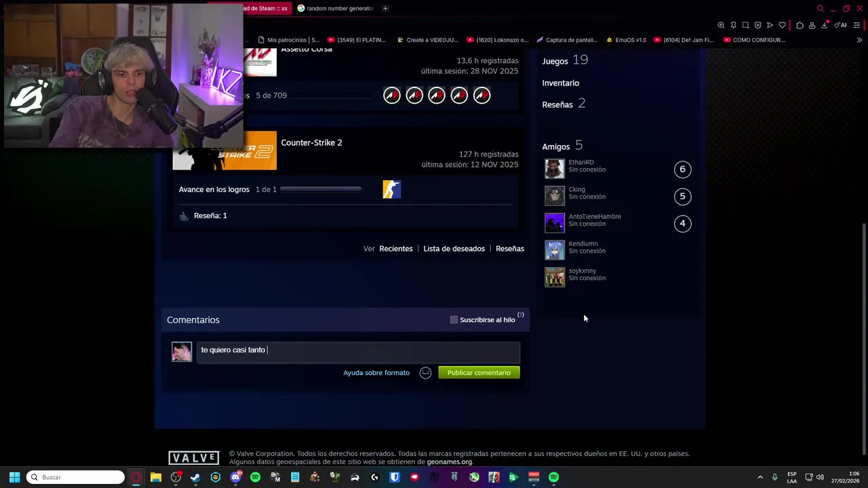Click the microphone icon in system tray
Screen dimensions: 868x488
coord(774,477)
